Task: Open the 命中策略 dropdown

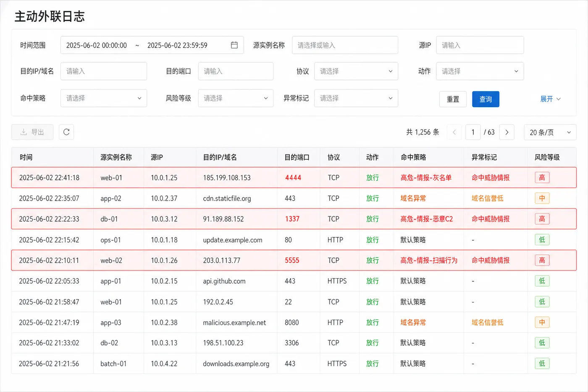Action: click(x=104, y=98)
